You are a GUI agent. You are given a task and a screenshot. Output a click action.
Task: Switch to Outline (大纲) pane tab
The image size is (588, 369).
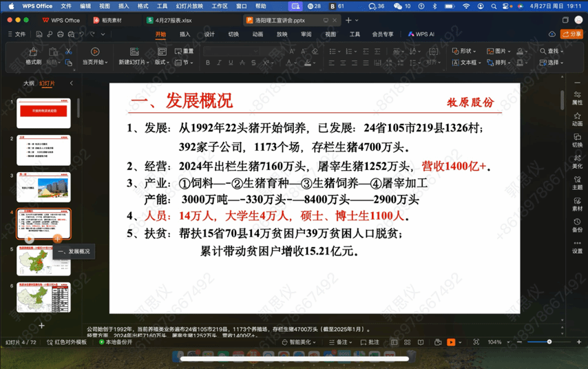29,83
